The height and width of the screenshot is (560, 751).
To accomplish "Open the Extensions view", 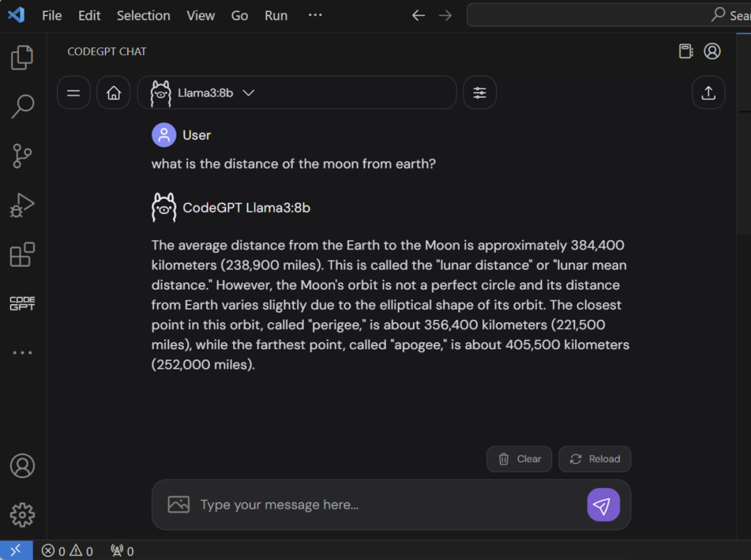I will [x=22, y=255].
